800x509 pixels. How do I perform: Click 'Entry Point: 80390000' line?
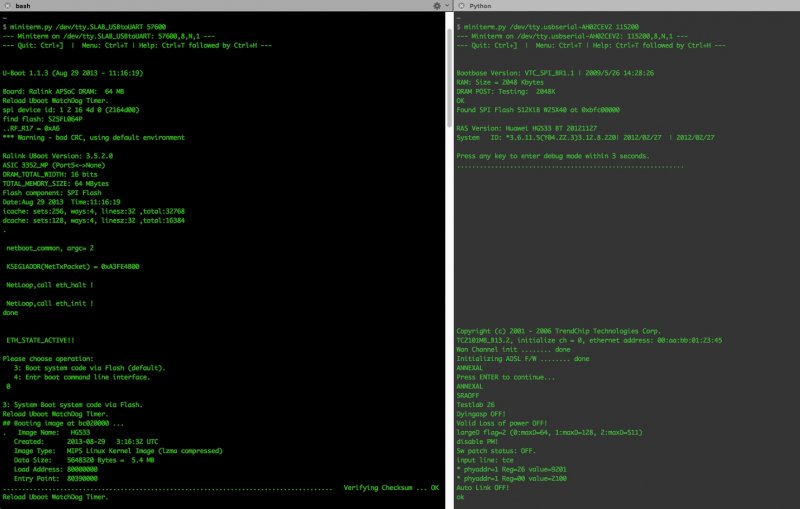coord(56,478)
